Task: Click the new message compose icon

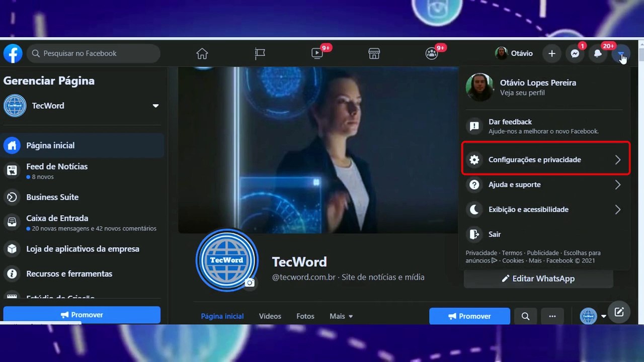Action: [x=619, y=312]
